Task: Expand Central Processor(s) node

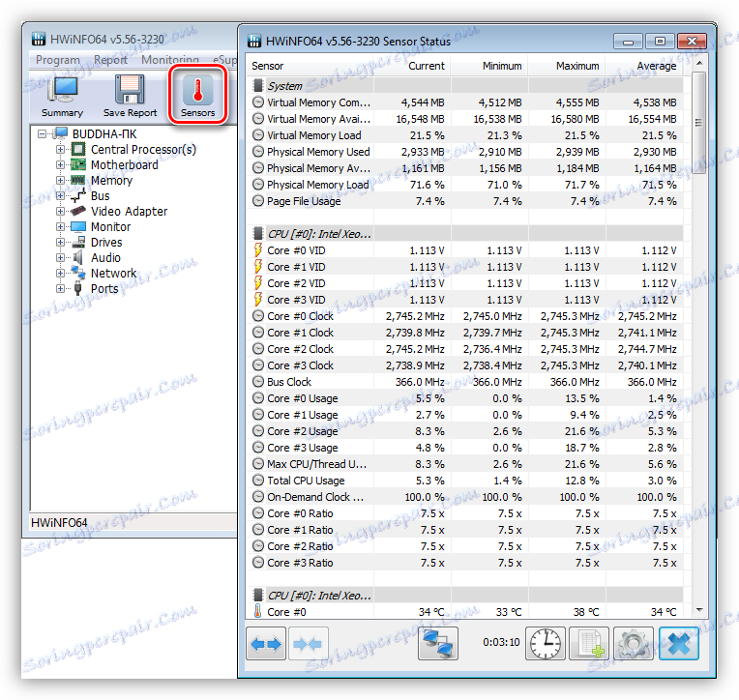Action: (x=60, y=149)
